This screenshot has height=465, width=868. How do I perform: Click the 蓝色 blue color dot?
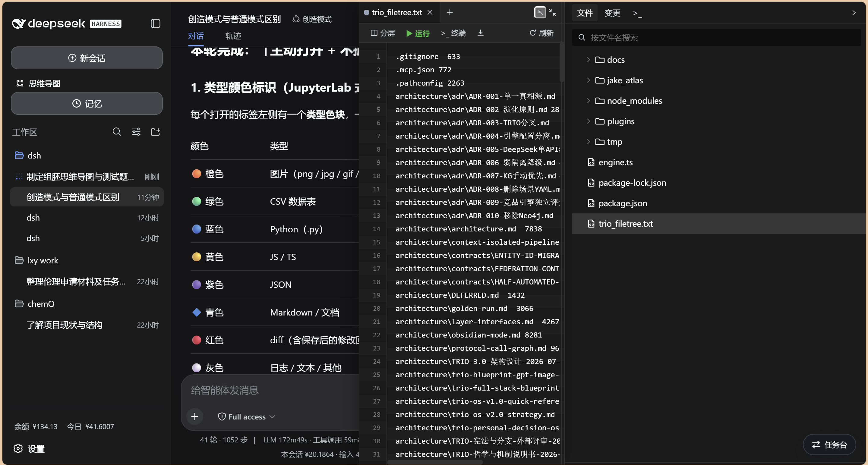pyautogui.click(x=197, y=229)
